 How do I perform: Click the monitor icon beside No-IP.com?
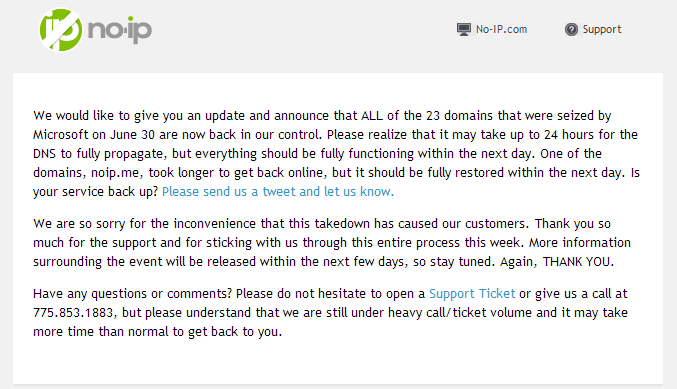(x=464, y=29)
